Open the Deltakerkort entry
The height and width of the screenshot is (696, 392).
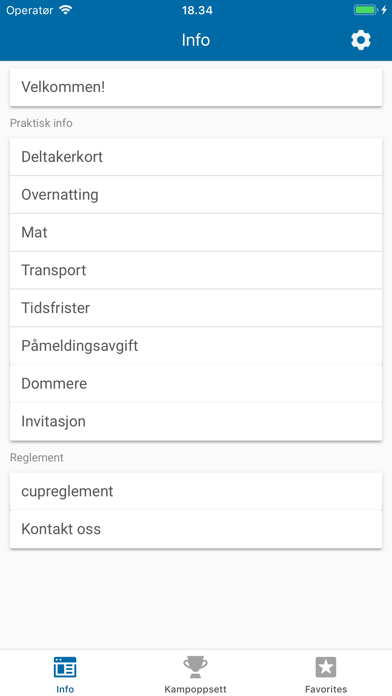(196, 157)
